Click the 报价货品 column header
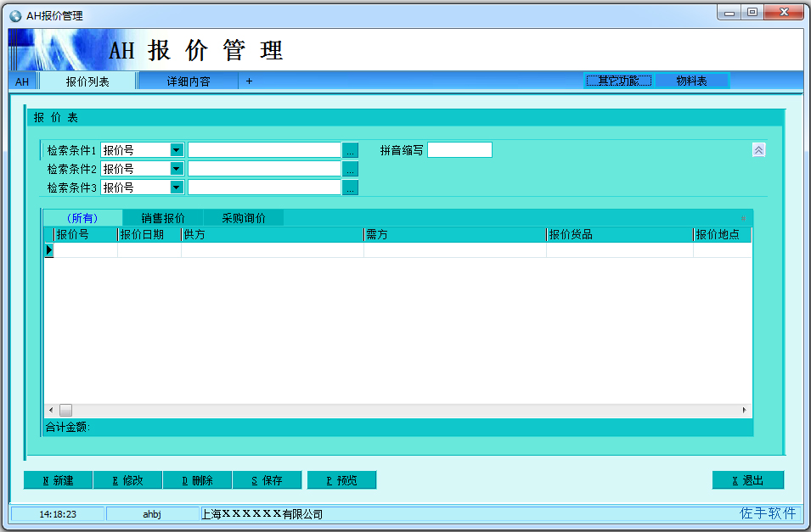This screenshot has height=532, width=811. [x=619, y=234]
